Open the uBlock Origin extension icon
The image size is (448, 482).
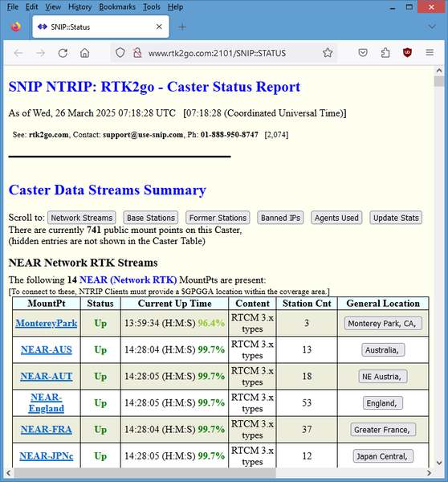pyautogui.click(x=407, y=53)
